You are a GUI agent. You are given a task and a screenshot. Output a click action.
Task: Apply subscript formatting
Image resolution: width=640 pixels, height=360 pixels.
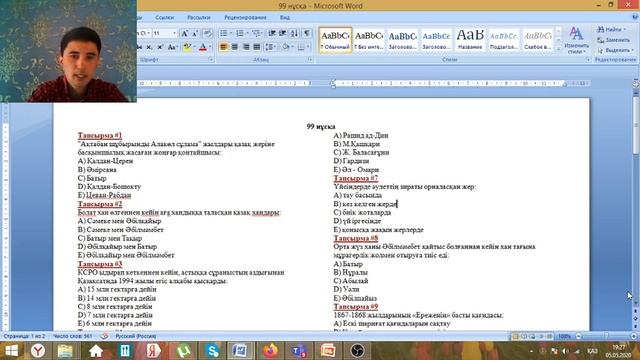click(150, 47)
